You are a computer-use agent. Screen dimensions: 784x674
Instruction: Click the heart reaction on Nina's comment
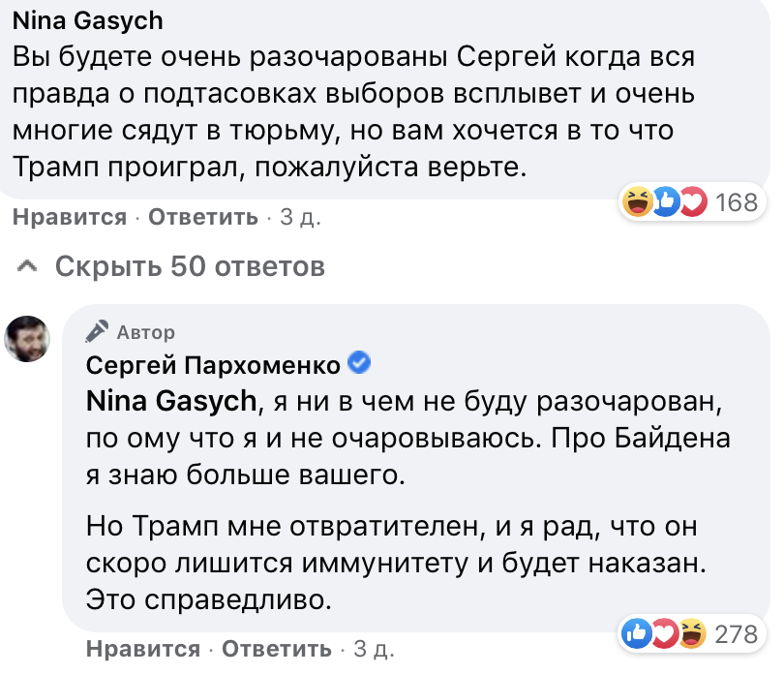[x=692, y=201]
